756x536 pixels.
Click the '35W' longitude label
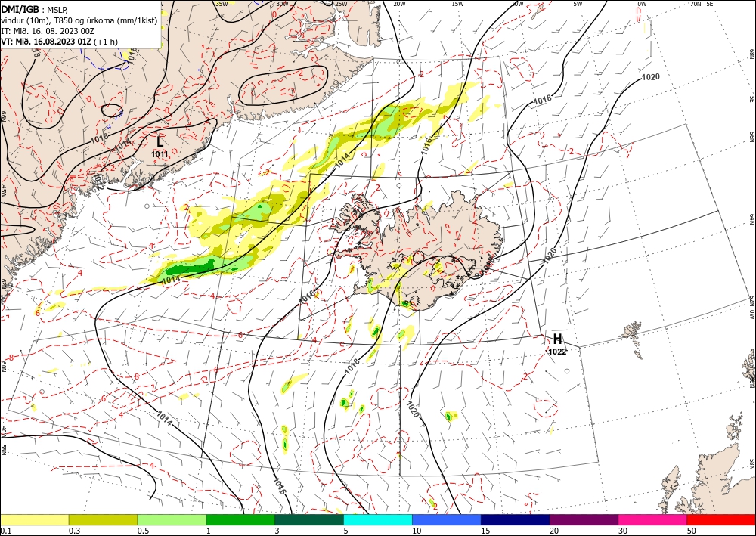coord(222,3)
